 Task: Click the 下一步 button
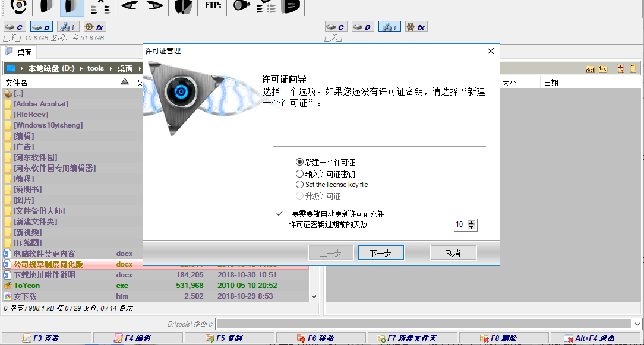[381, 253]
